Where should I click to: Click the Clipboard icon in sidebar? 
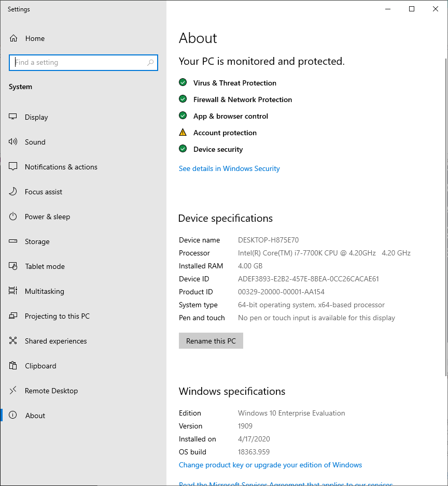point(13,366)
